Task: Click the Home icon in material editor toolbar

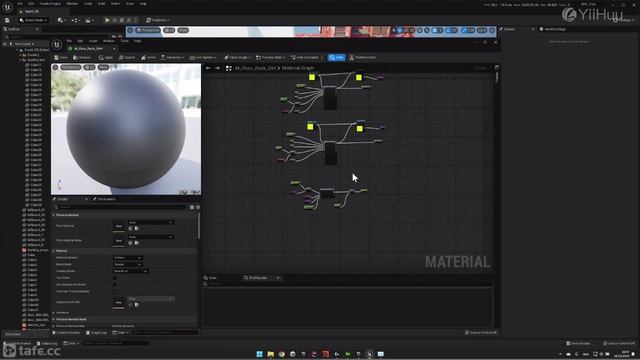Action: pos(148,58)
